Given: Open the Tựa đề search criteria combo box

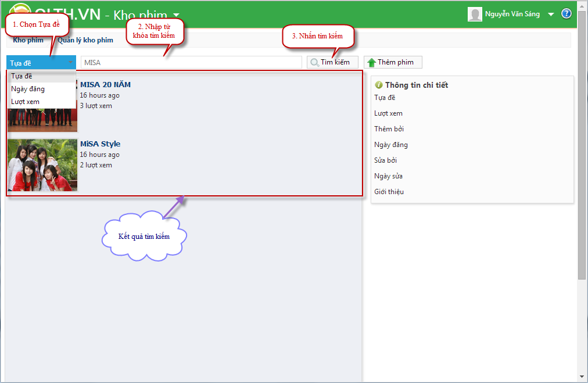Looking at the screenshot, I should coord(41,63).
